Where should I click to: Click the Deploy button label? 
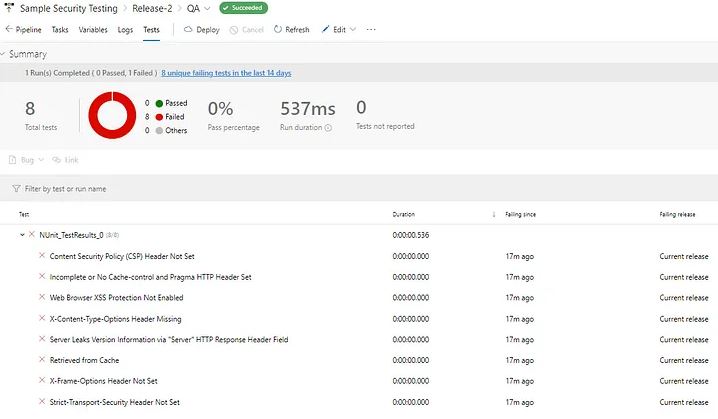click(x=208, y=30)
